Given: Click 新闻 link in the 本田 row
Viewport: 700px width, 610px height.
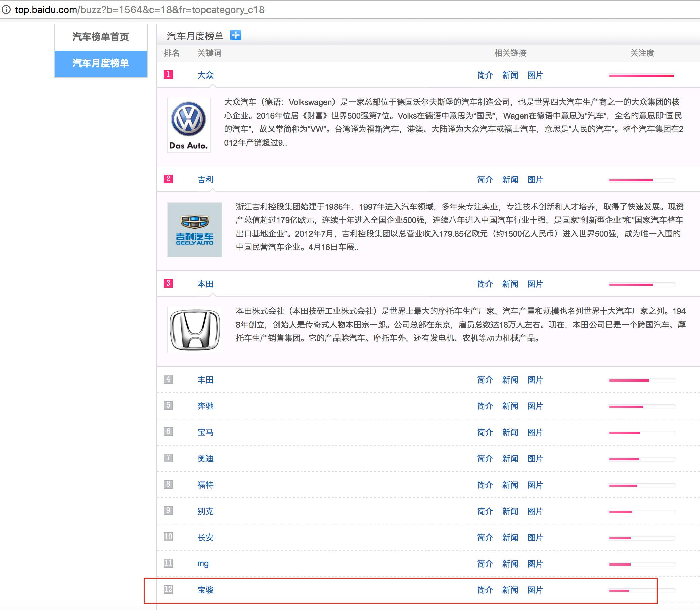Looking at the screenshot, I should point(510,284).
